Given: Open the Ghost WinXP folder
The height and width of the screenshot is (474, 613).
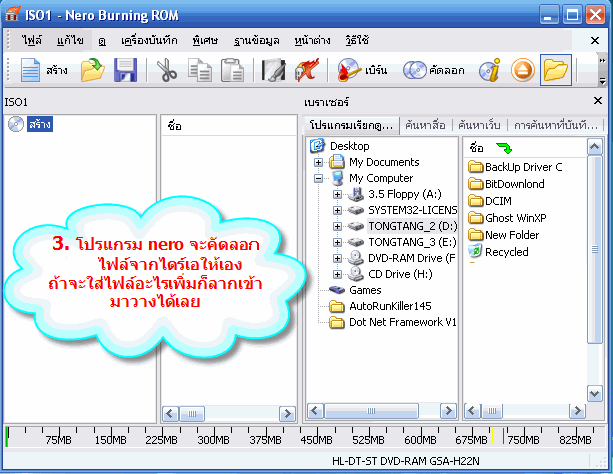Looking at the screenshot, I should 507,217.
